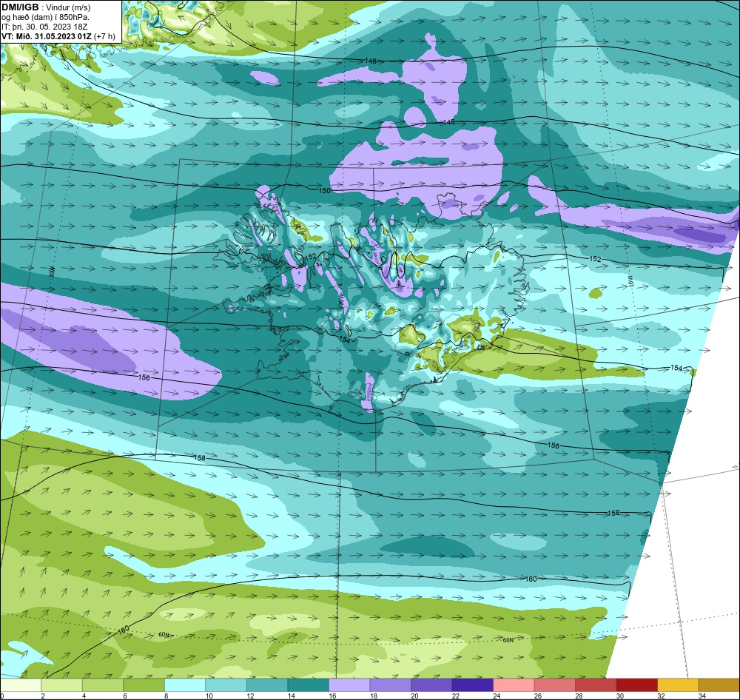This screenshot has width=740, height=700.
Task: Select the 20–22 m/s violet legend swatch
Action: [x=431, y=685]
